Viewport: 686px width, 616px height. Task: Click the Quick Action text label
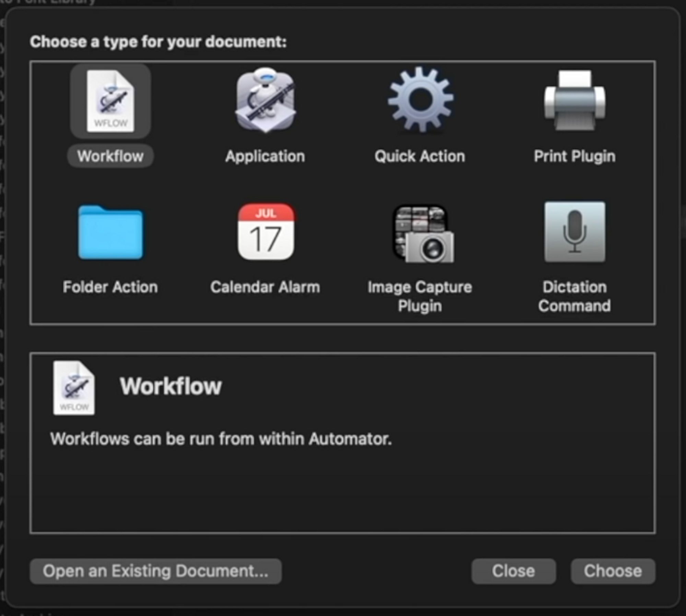coord(420,156)
